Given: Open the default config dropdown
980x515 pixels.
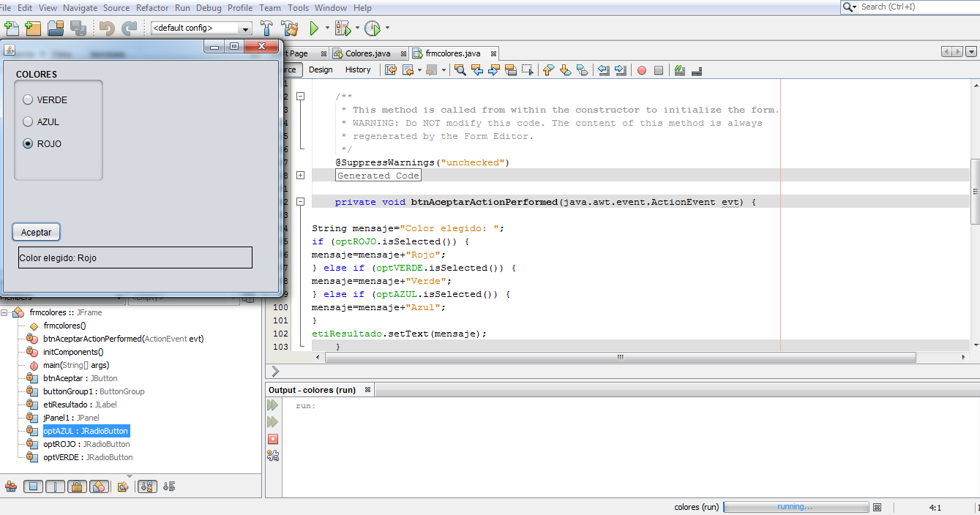Looking at the screenshot, I should click(x=246, y=27).
